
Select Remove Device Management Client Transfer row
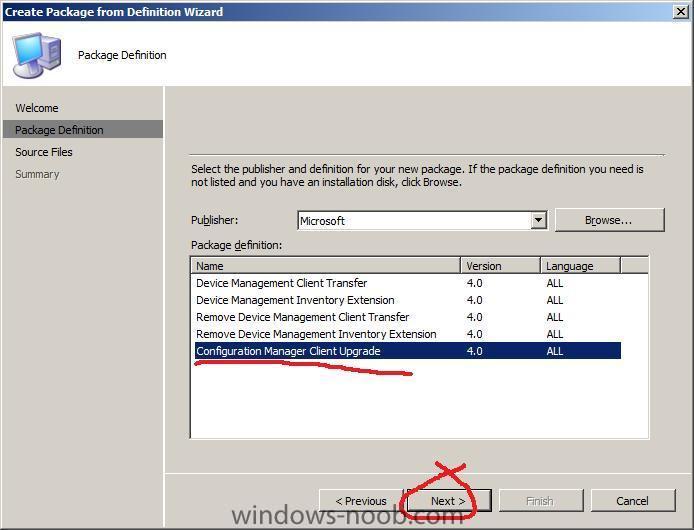(x=408, y=317)
